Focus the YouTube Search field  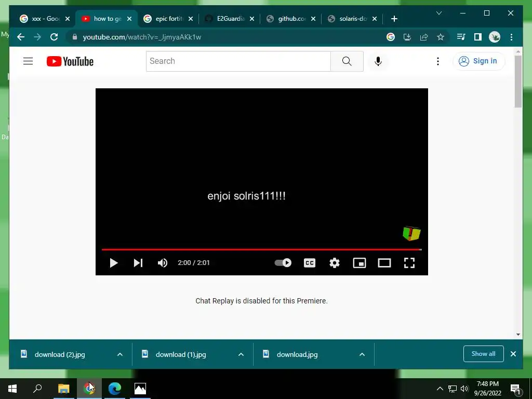[238, 61]
